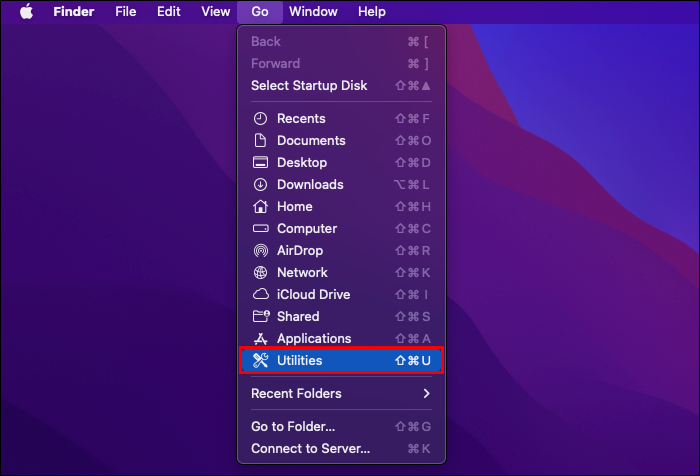Choose Go to Folder…
Image resolution: width=700 pixels, height=476 pixels.
point(342,426)
